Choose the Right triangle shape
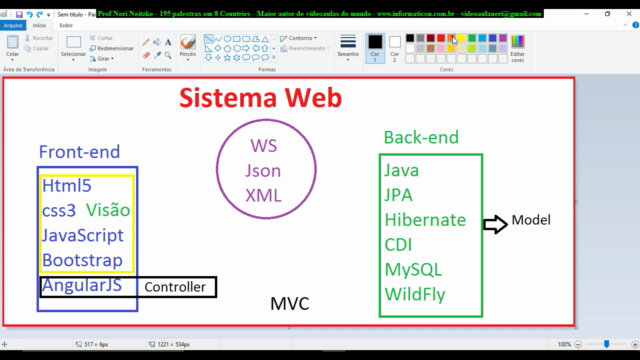640x360 pixels. click(209, 48)
